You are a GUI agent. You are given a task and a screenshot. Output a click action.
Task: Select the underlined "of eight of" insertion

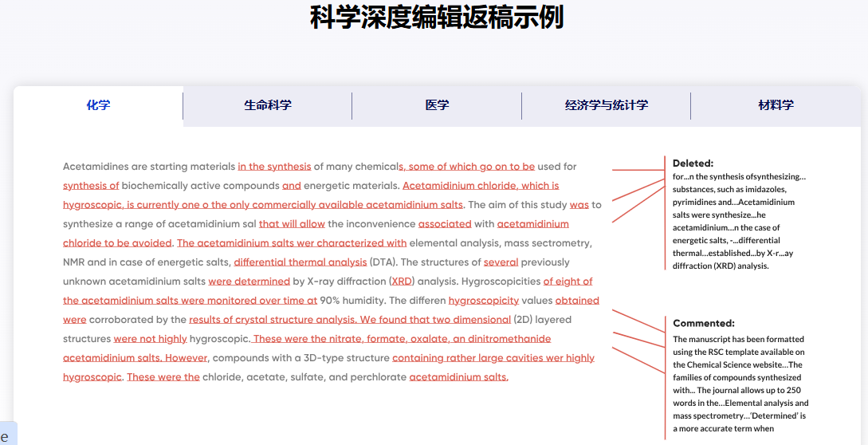point(568,282)
